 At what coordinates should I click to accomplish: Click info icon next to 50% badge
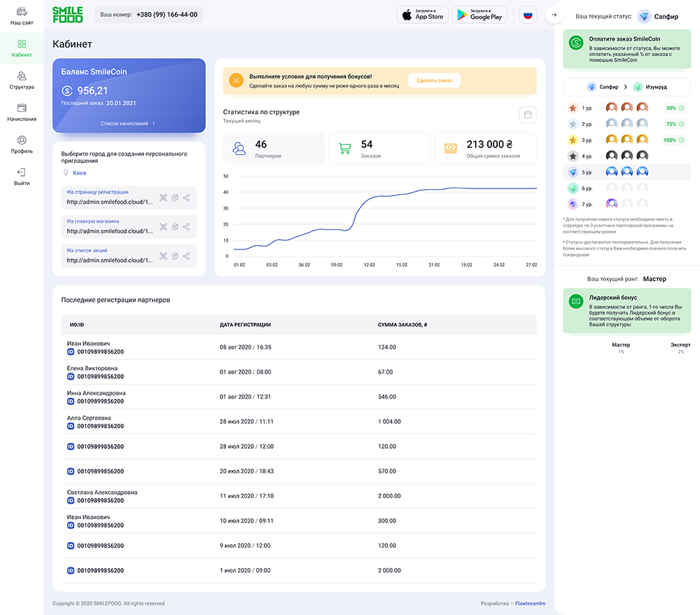(682, 108)
